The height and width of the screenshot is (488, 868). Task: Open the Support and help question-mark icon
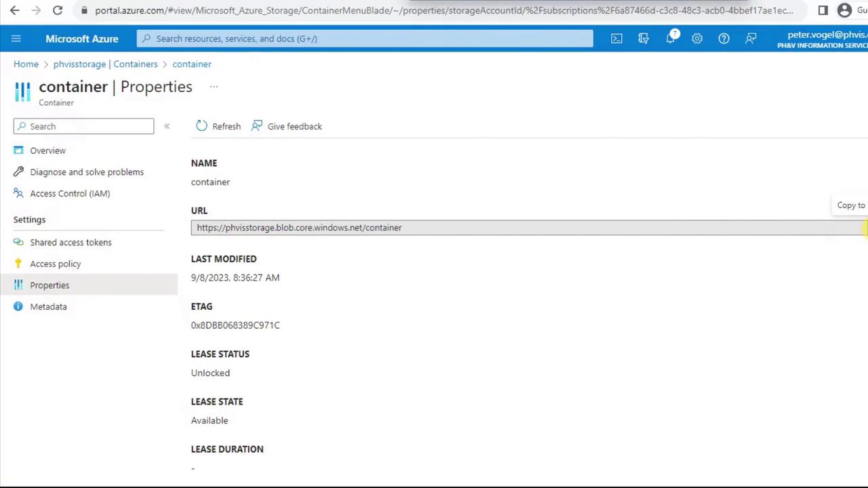point(724,39)
